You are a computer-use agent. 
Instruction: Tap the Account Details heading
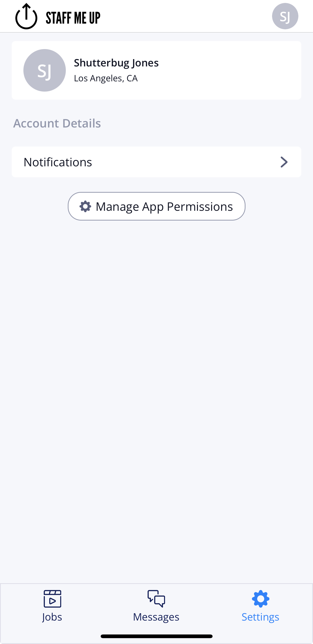click(57, 123)
